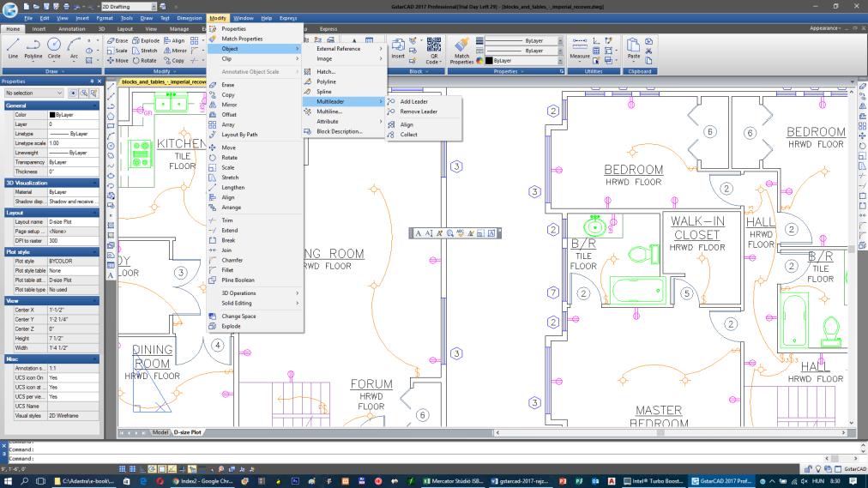Open the Measure utility
The image size is (868, 488).
580,49
